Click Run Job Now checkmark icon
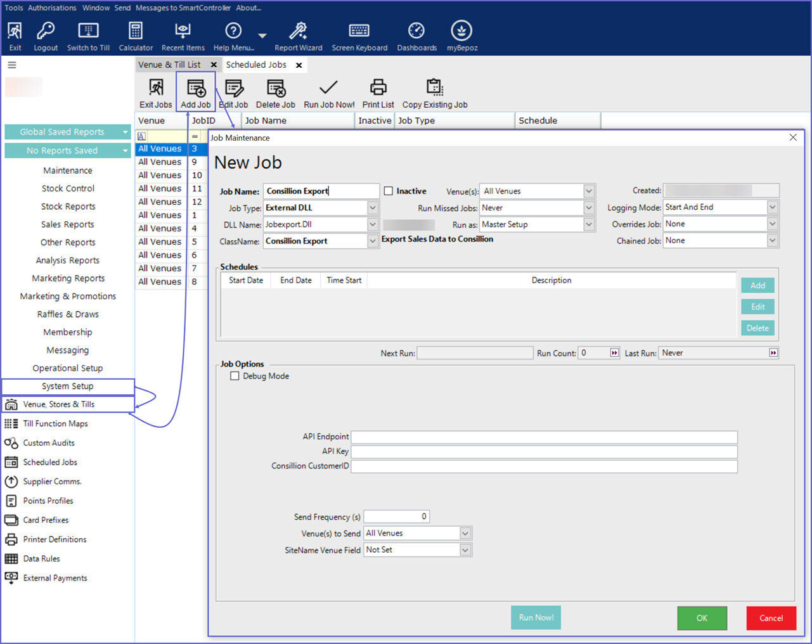Image resolution: width=812 pixels, height=644 pixels. click(328, 93)
